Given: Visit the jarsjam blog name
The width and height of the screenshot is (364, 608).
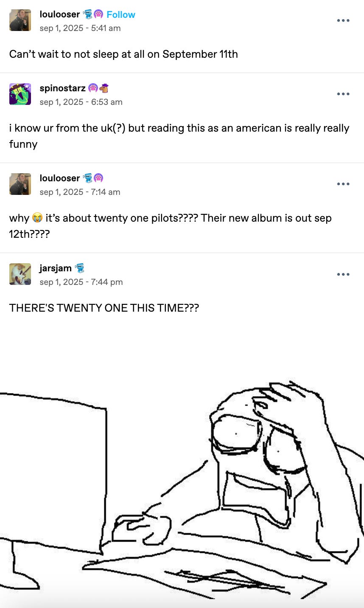Looking at the screenshot, I should (x=56, y=268).
